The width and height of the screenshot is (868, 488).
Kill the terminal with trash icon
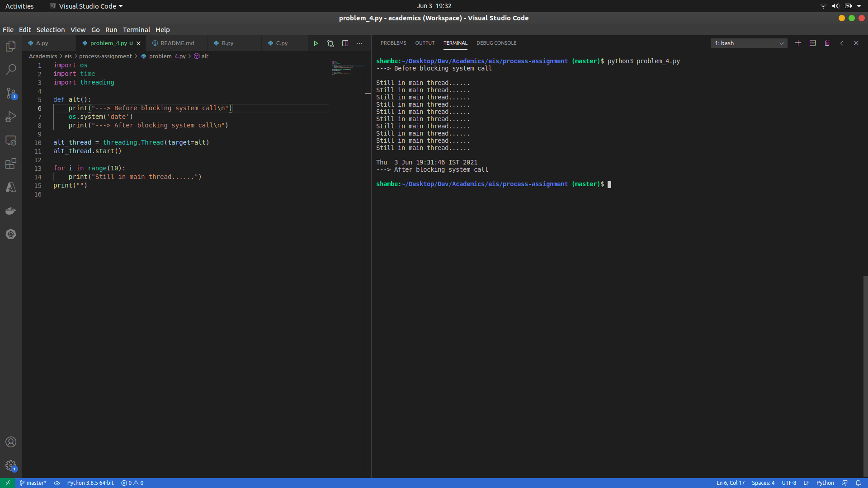click(827, 43)
